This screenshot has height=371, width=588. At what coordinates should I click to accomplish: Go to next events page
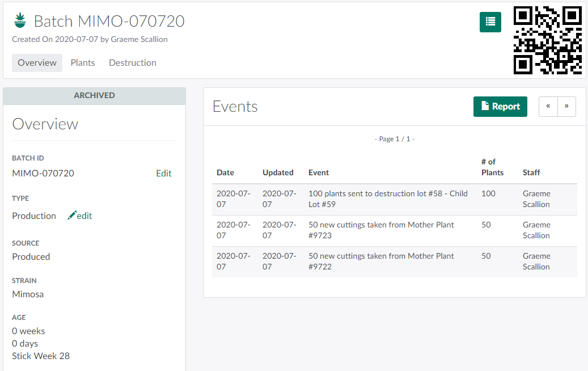[x=566, y=107]
